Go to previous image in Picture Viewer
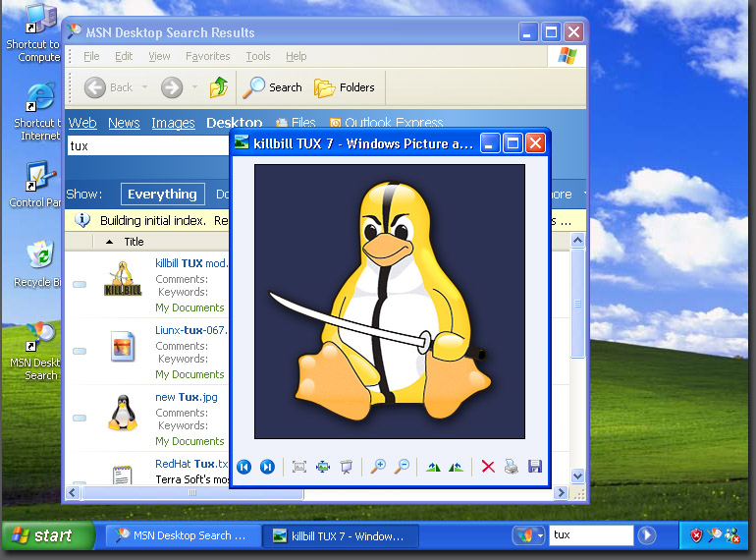 [x=244, y=467]
